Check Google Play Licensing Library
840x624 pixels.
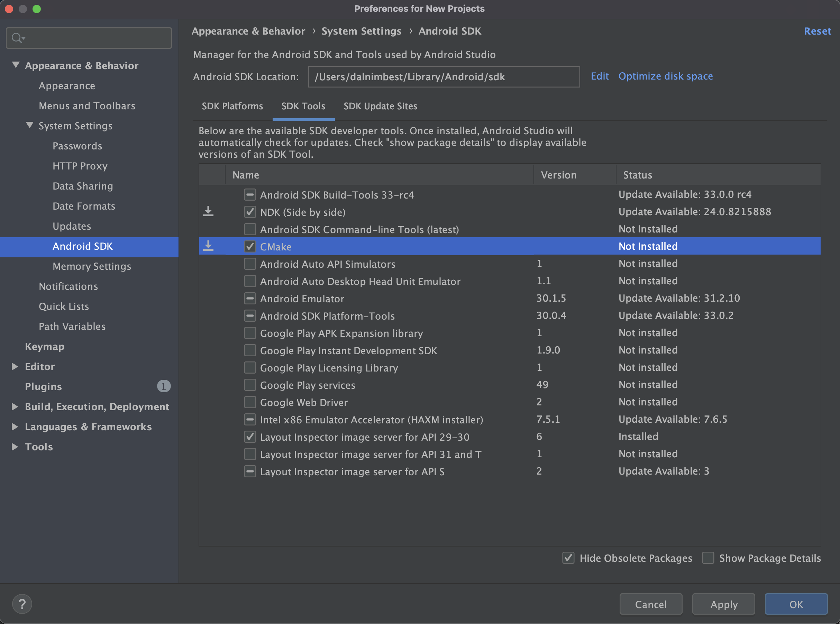[250, 368]
